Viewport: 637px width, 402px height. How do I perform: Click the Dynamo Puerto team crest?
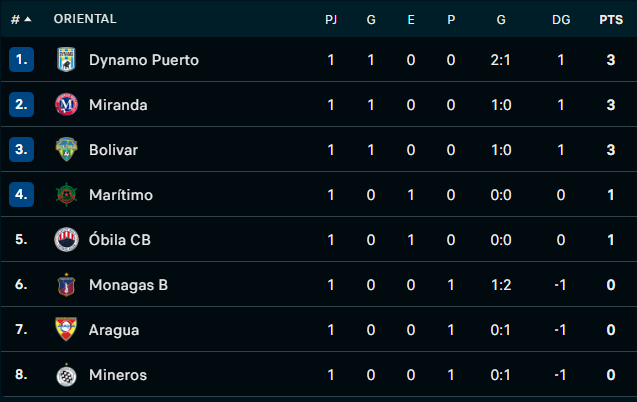coord(66,60)
